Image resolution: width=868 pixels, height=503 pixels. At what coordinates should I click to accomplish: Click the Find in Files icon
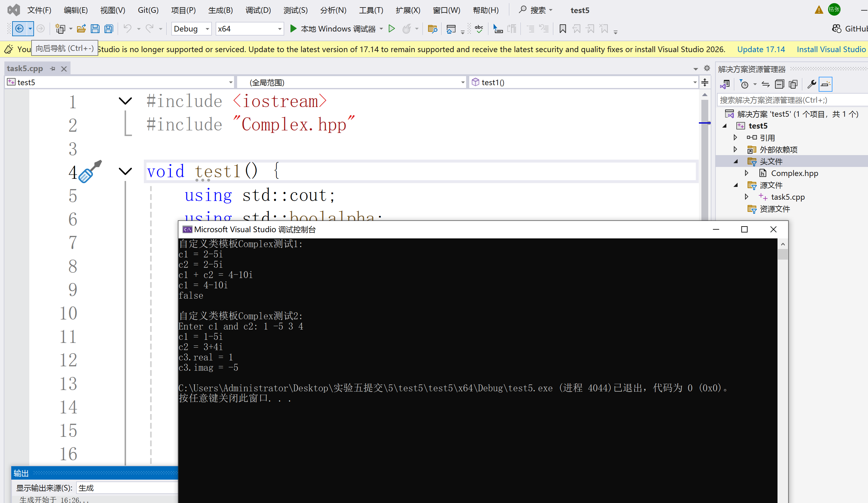pos(432,29)
